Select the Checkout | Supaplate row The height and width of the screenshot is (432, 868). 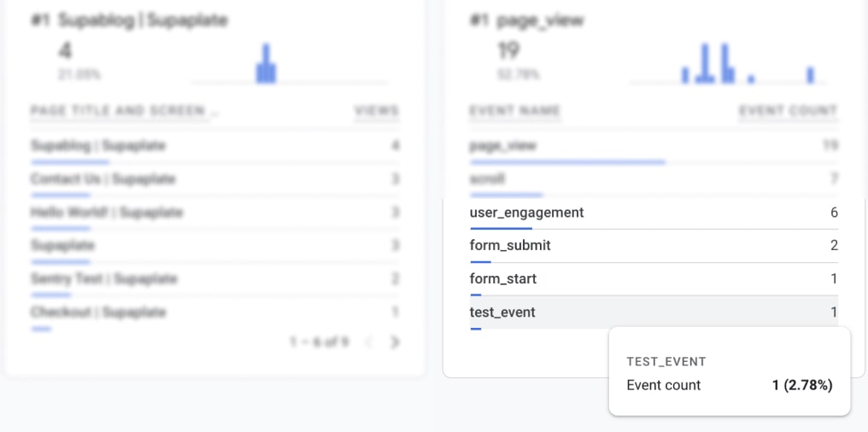tap(214, 312)
